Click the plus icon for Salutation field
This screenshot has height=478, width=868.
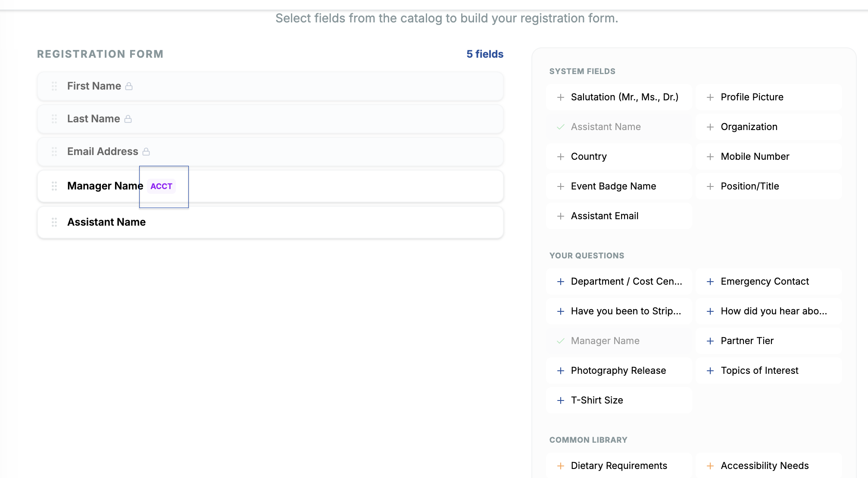point(561,97)
